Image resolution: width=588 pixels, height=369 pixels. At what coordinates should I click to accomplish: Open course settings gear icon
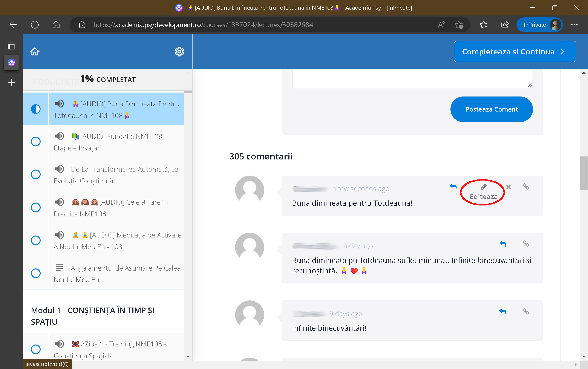(x=179, y=52)
